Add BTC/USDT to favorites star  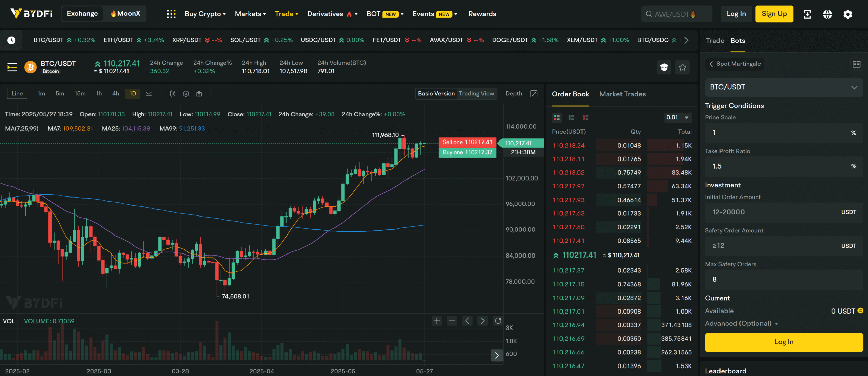pyautogui.click(x=683, y=67)
